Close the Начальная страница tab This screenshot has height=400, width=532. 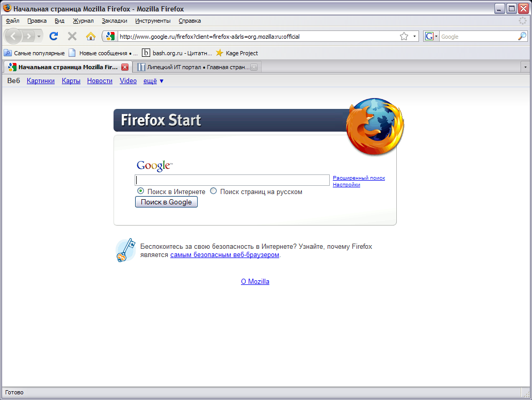(x=125, y=67)
